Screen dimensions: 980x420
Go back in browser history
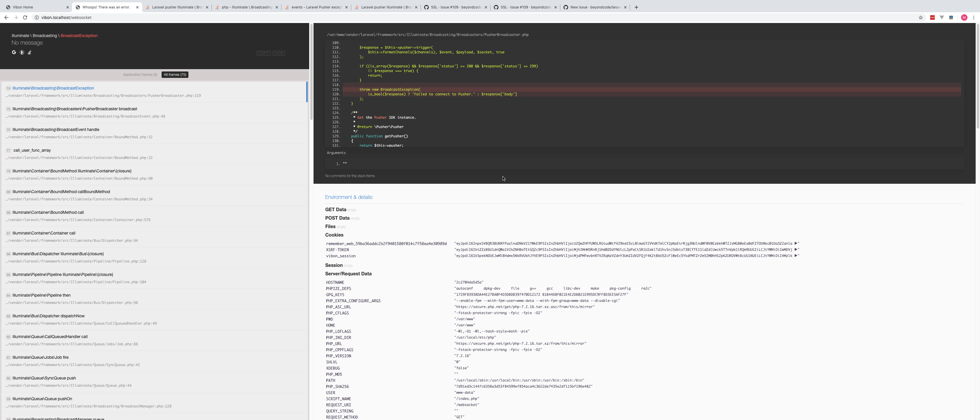(6, 17)
